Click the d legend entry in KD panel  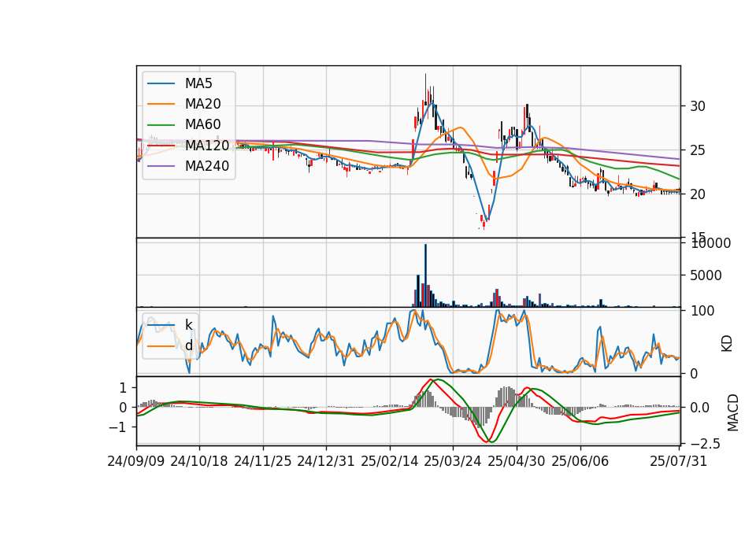(x=170, y=345)
